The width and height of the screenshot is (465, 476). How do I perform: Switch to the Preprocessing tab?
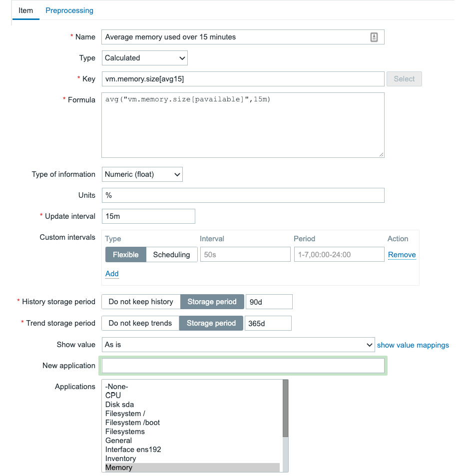[69, 10]
